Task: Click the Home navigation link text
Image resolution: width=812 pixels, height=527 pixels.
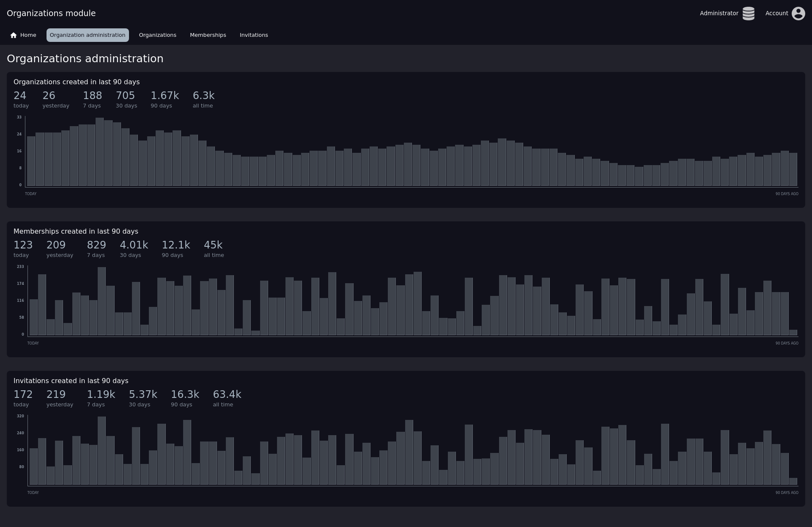Action: pyautogui.click(x=28, y=35)
